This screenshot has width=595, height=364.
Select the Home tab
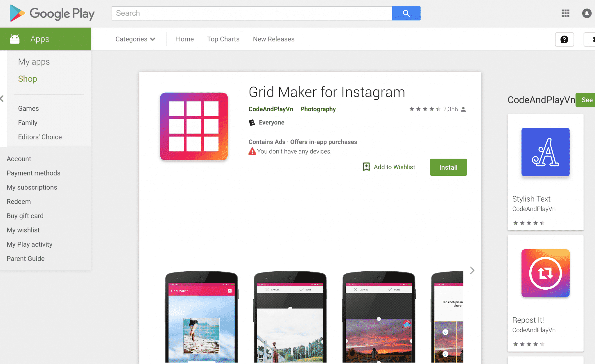click(185, 39)
